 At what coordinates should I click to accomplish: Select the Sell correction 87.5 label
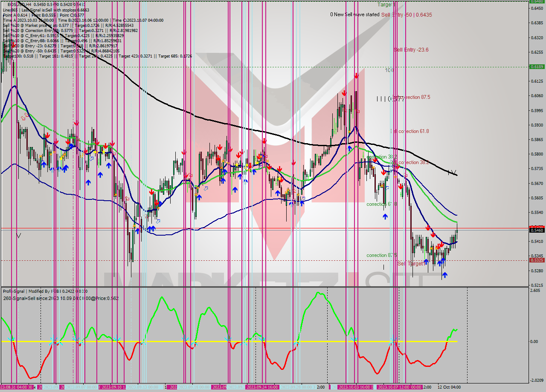click(x=411, y=97)
